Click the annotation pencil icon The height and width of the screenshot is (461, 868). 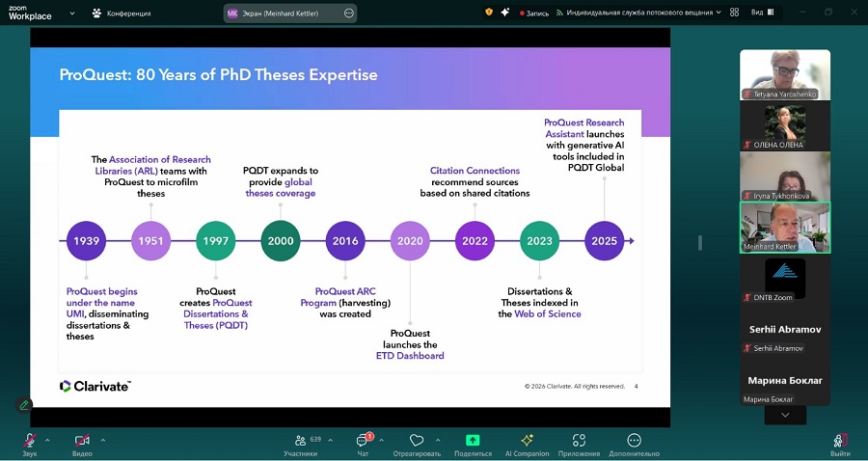click(24, 405)
